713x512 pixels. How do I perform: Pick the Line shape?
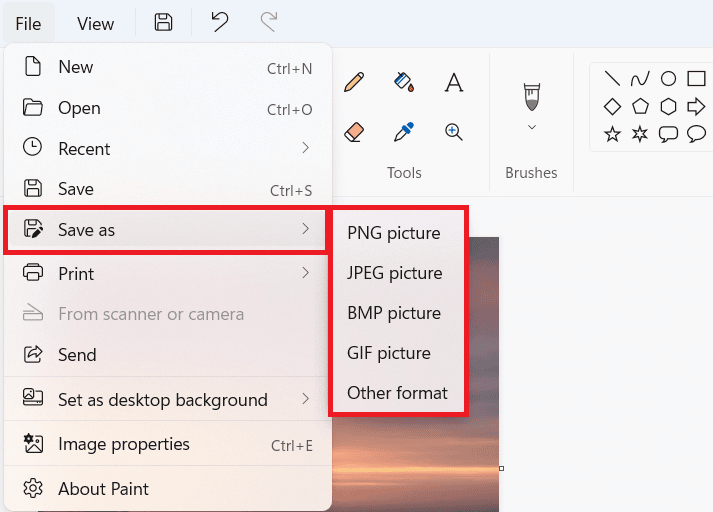point(613,79)
